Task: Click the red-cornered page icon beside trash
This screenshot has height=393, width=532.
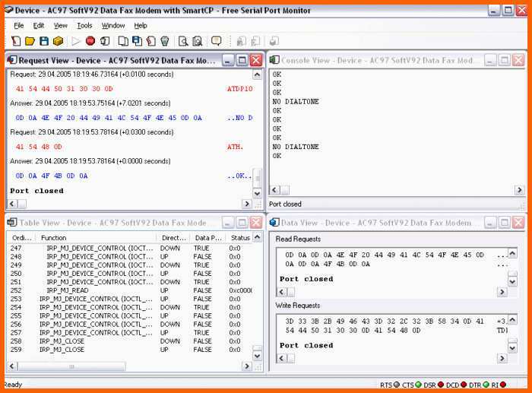Action: tap(151, 41)
